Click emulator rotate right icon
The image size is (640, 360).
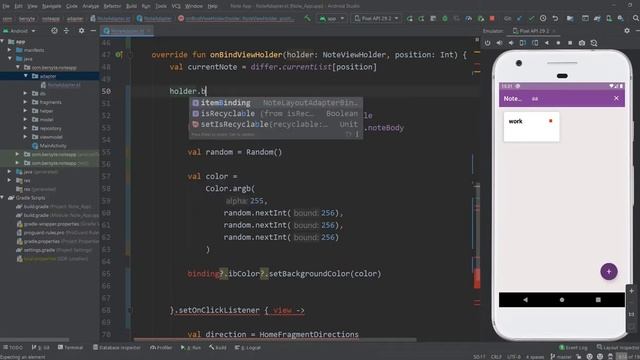[535, 43]
